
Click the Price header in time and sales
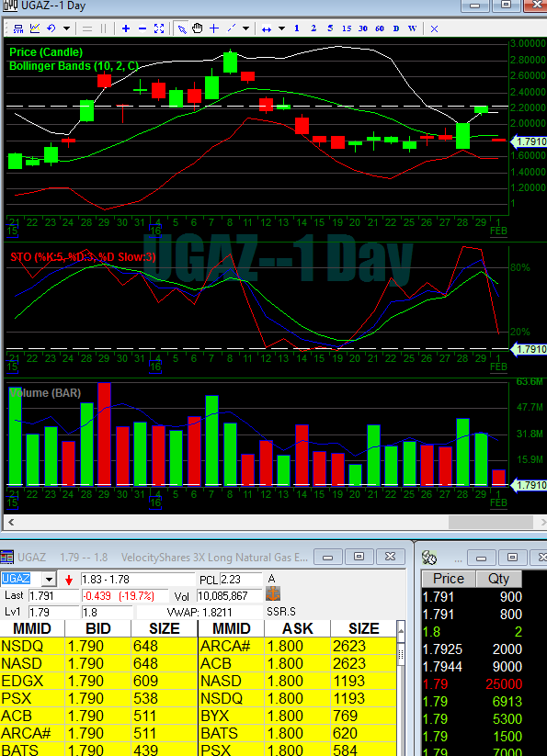(449, 579)
